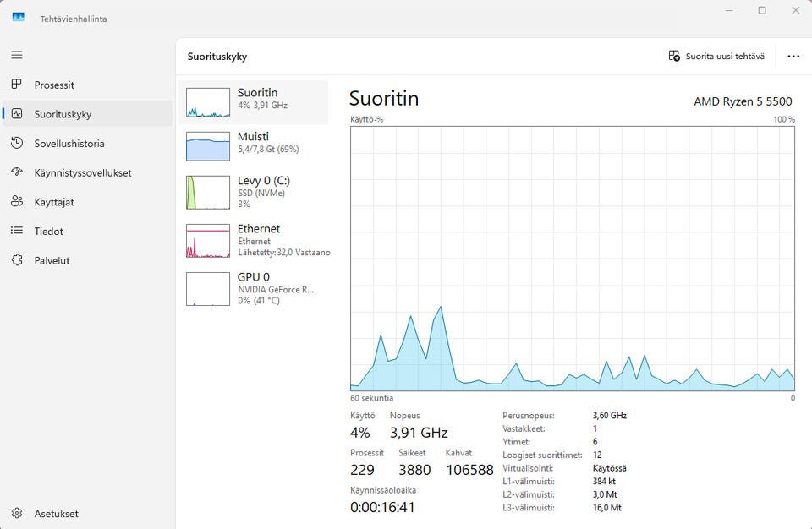Click the 229 processes value

click(x=362, y=470)
